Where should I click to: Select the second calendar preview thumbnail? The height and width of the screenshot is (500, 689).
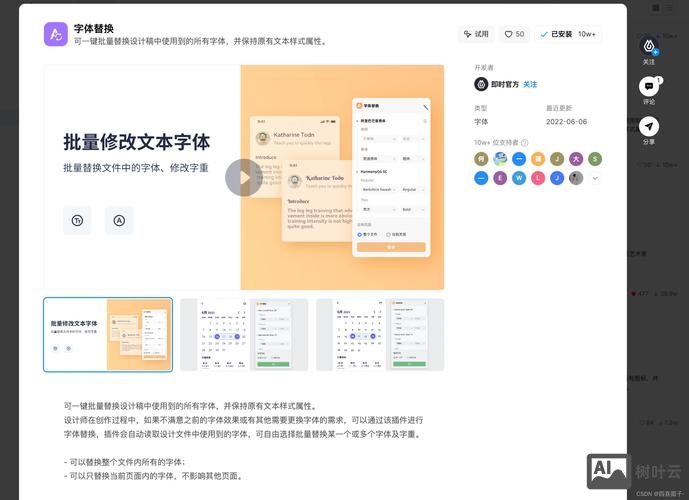(x=244, y=335)
